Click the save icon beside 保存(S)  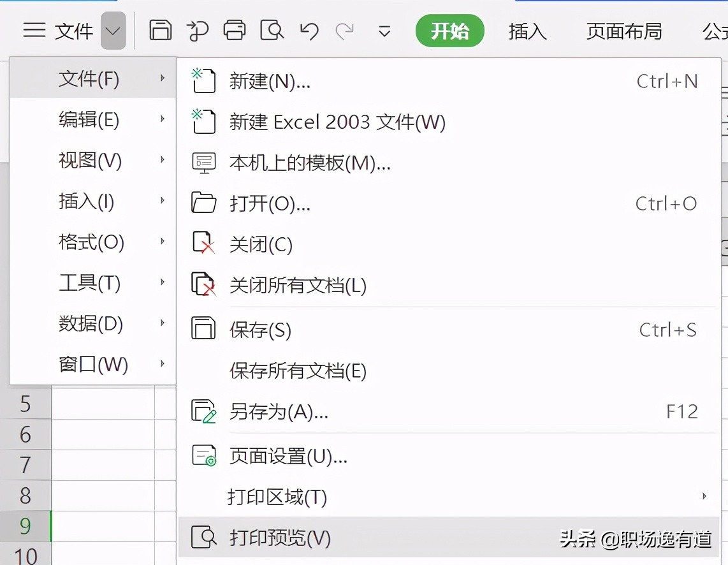(203, 328)
